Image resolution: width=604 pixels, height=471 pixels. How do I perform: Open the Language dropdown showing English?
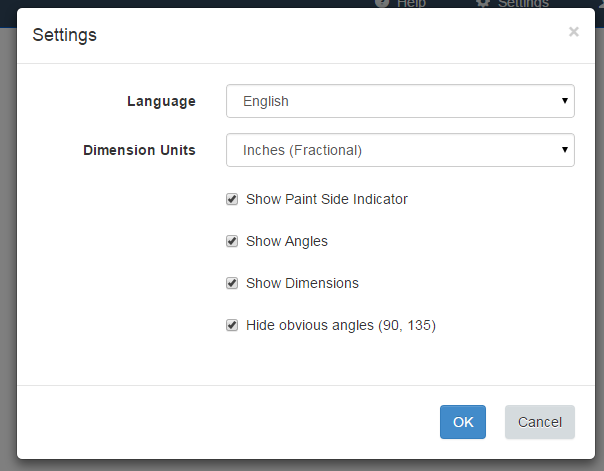400,101
